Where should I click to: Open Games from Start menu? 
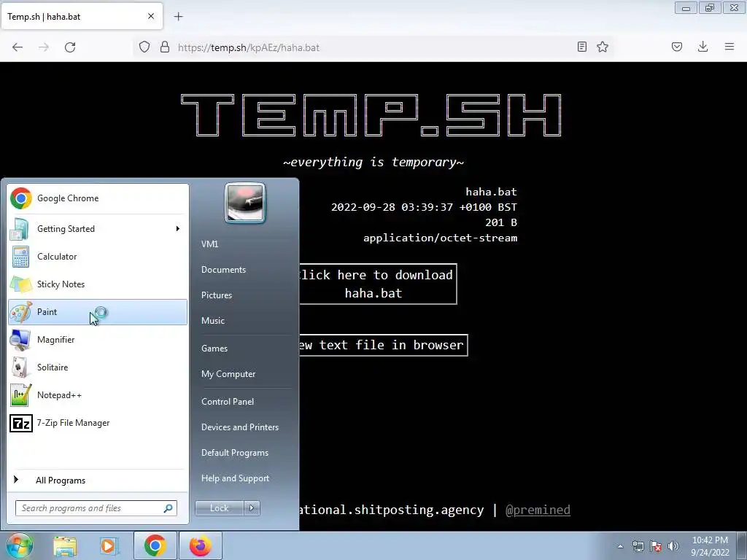point(214,348)
